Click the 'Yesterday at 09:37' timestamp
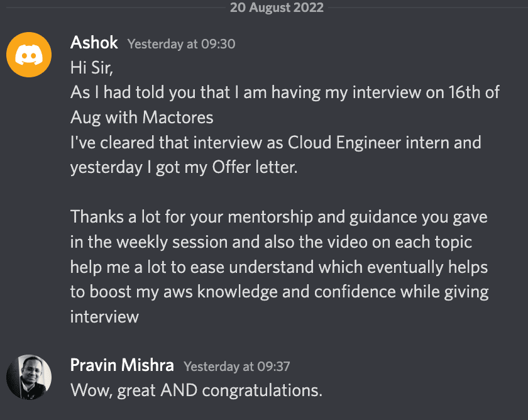 click(x=236, y=366)
